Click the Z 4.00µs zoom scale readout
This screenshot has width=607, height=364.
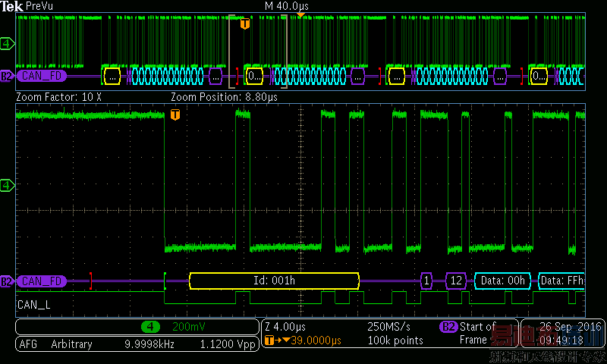(x=283, y=327)
